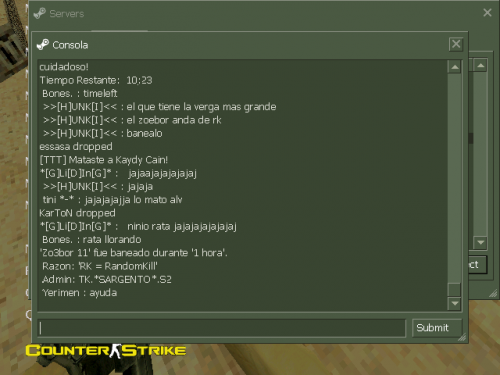The height and width of the screenshot is (375, 500).
Task: Click the partially hidden Connect button
Action: click(478, 265)
